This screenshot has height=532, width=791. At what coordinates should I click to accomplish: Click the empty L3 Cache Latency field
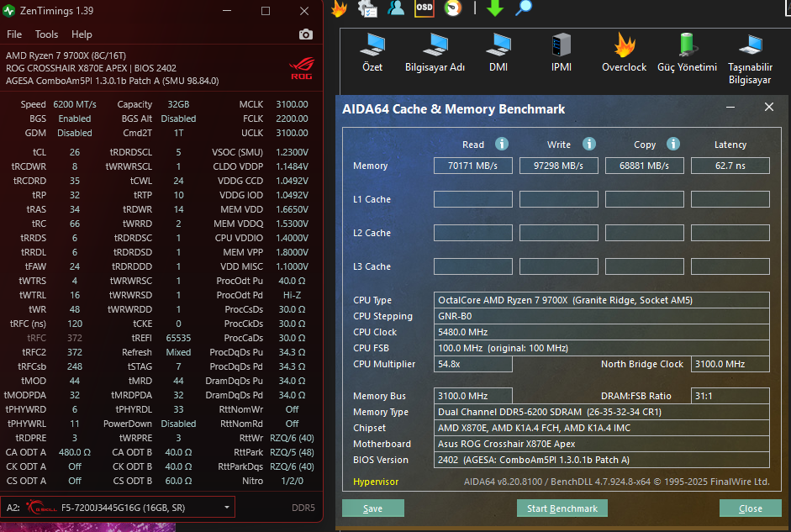point(730,266)
